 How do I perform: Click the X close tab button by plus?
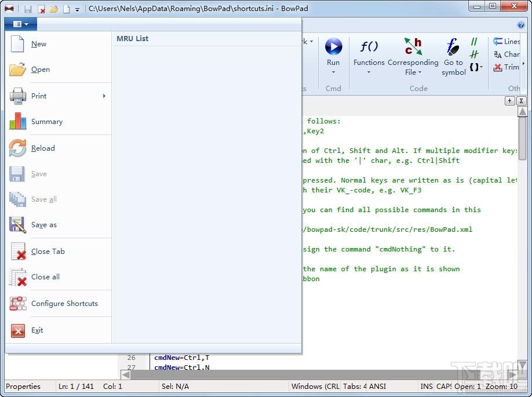click(521, 101)
